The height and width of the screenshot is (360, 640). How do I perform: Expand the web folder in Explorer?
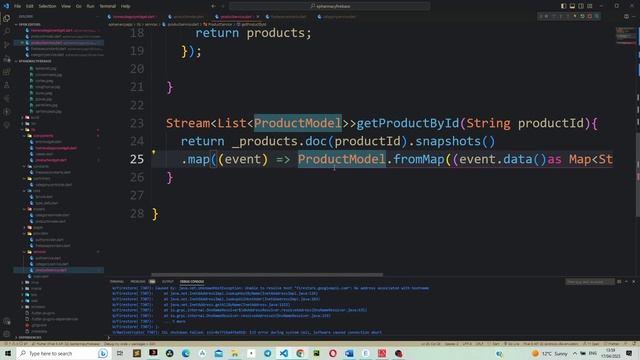point(34,300)
